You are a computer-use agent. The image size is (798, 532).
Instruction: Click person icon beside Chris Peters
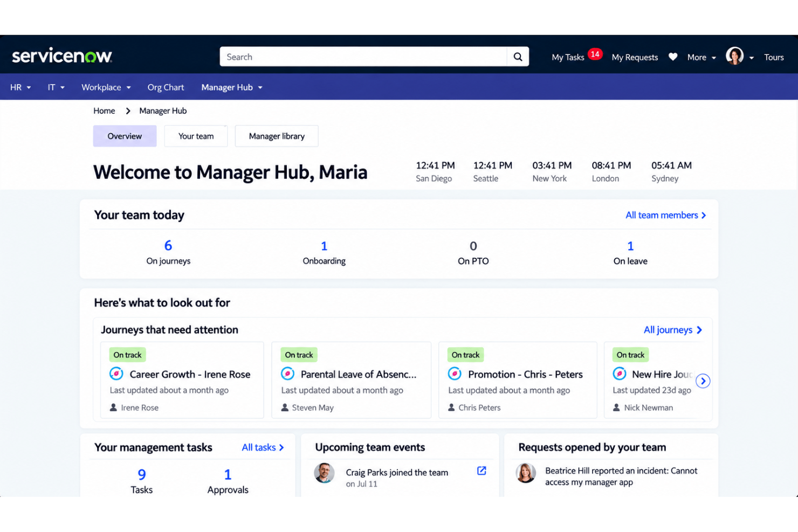point(451,407)
